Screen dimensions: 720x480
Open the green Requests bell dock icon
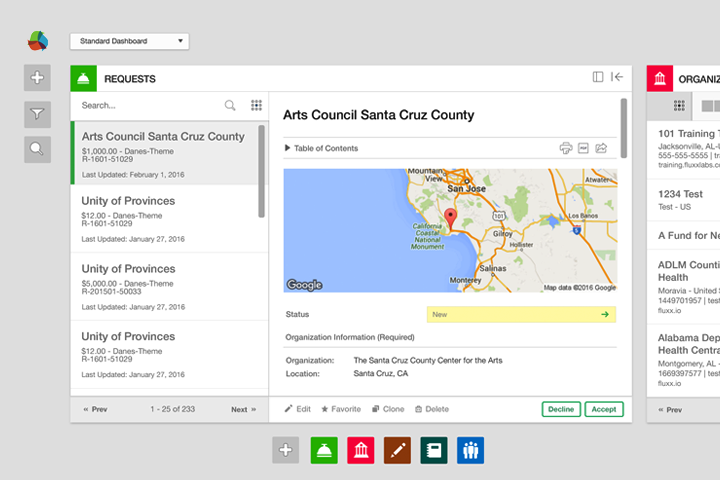coord(324,450)
